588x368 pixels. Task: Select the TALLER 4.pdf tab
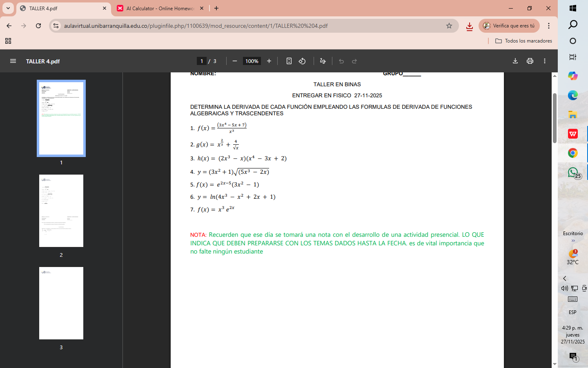61,8
